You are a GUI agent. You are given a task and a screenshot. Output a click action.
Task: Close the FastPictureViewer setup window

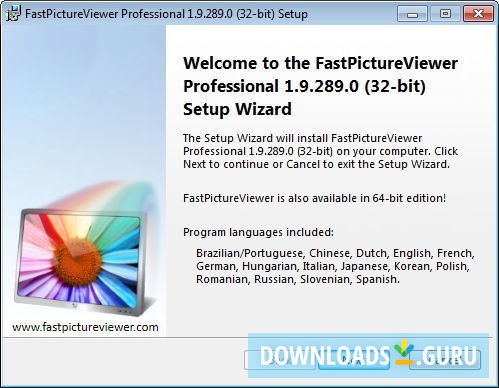point(478,14)
